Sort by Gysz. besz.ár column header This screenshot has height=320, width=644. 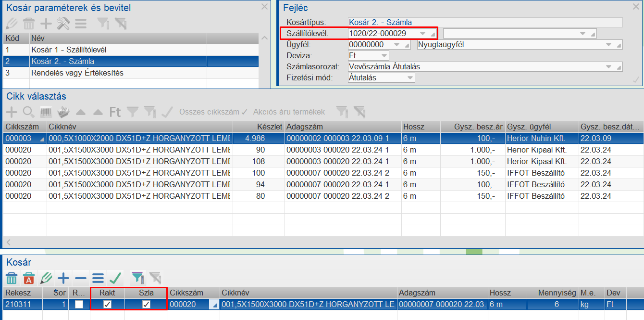coord(472,127)
